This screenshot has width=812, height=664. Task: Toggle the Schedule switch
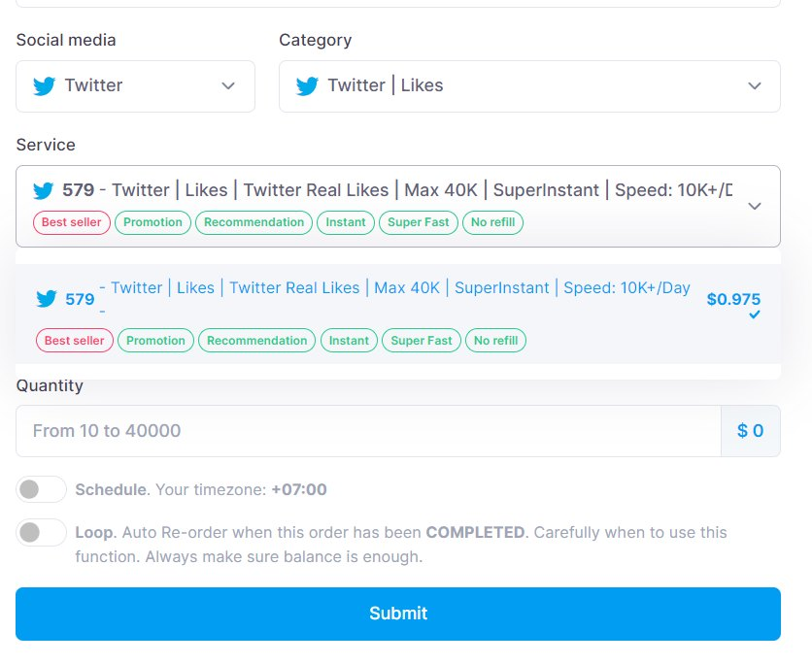coord(41,489)
